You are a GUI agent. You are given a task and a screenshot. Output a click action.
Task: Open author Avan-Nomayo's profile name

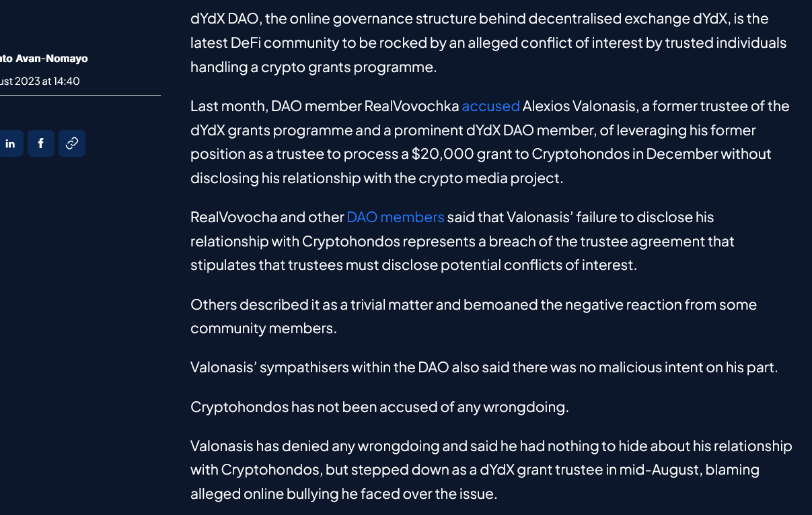tap(44, 59)
